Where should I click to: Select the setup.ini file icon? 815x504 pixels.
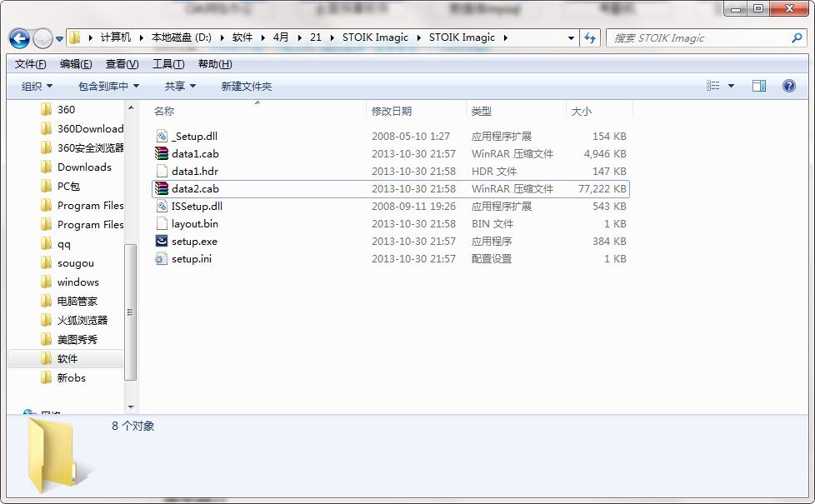(162, 259)
